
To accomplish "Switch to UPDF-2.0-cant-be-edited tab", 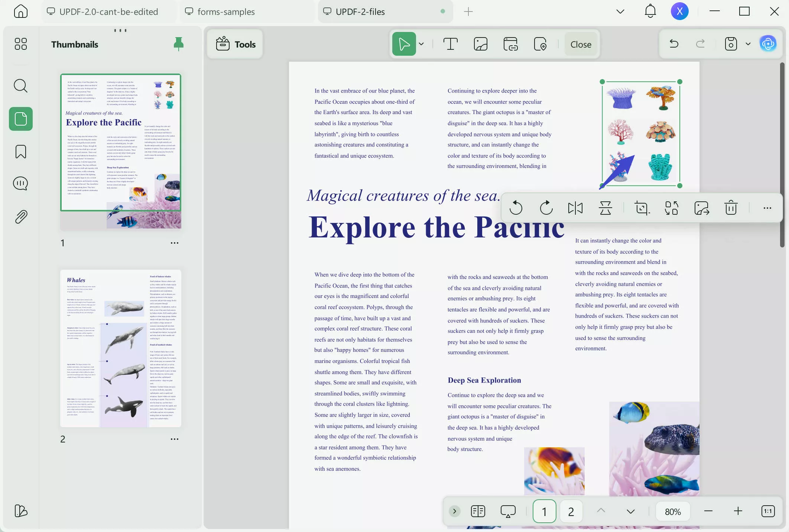I will coord(108,12).
